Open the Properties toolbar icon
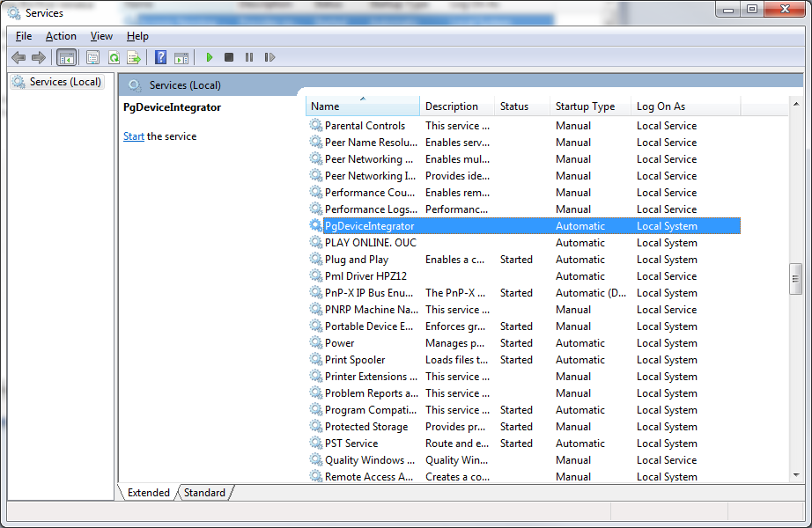This screenshot has width=812, height=528. pos(92,57)
